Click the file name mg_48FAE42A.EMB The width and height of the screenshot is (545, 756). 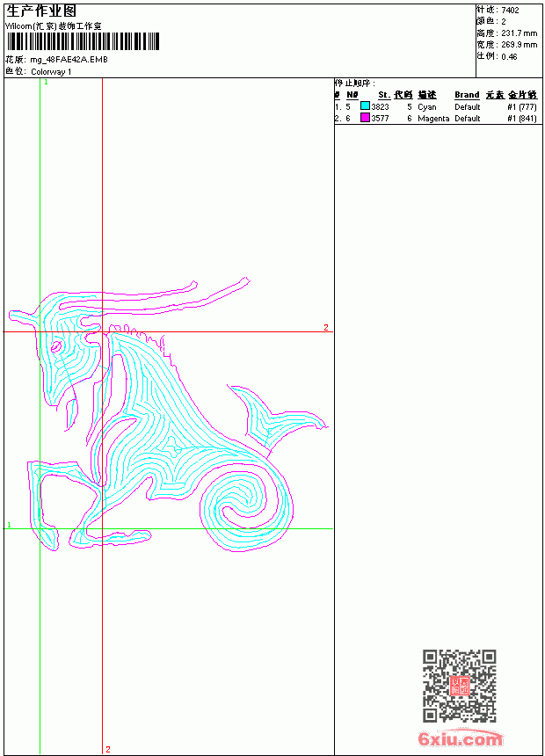tap(69, 60)
